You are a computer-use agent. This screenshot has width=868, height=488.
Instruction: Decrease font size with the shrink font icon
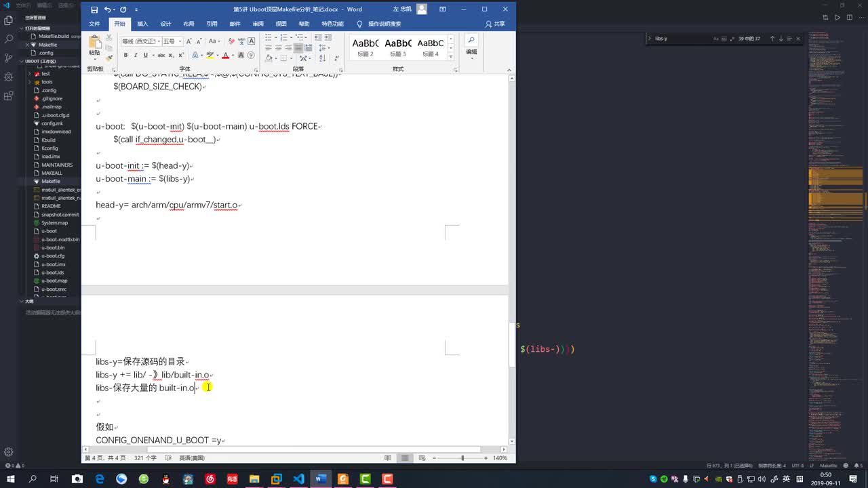pyautogui.click(x=199, y=41)
